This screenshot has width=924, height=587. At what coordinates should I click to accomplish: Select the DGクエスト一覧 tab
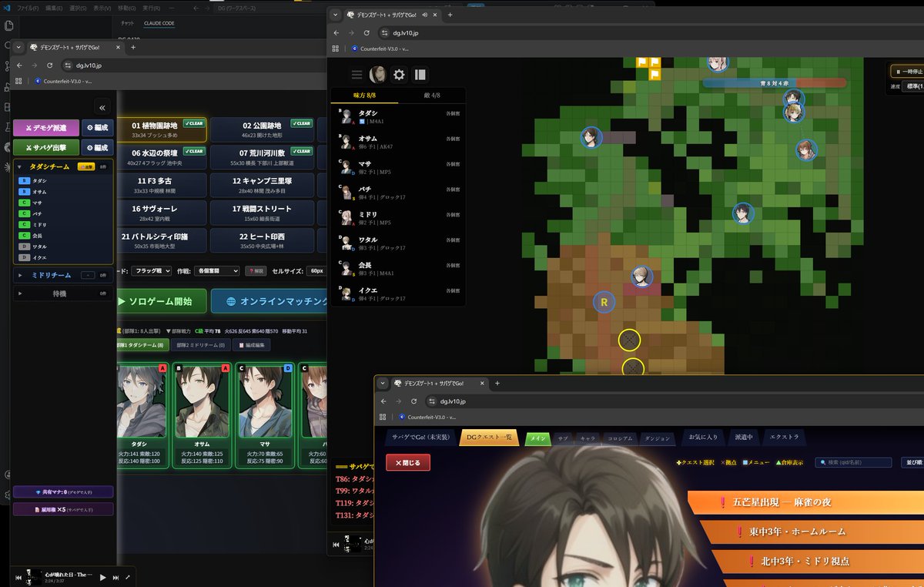489,438
